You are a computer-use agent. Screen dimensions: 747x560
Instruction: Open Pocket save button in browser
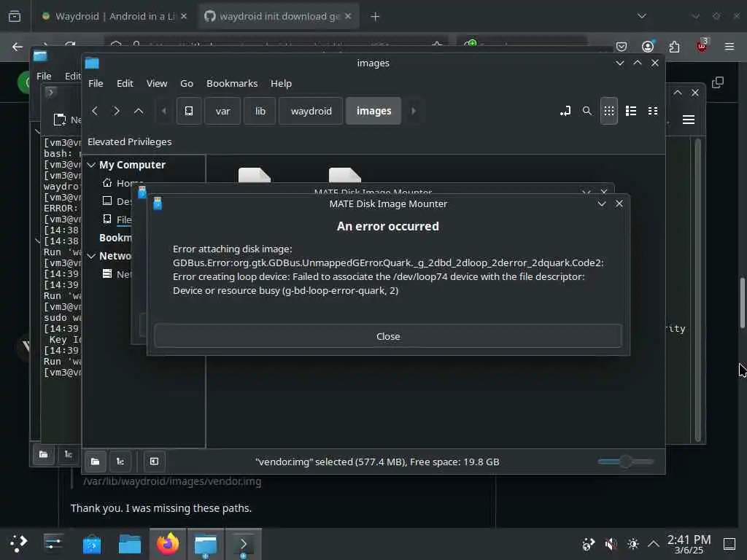coord(622,47)
